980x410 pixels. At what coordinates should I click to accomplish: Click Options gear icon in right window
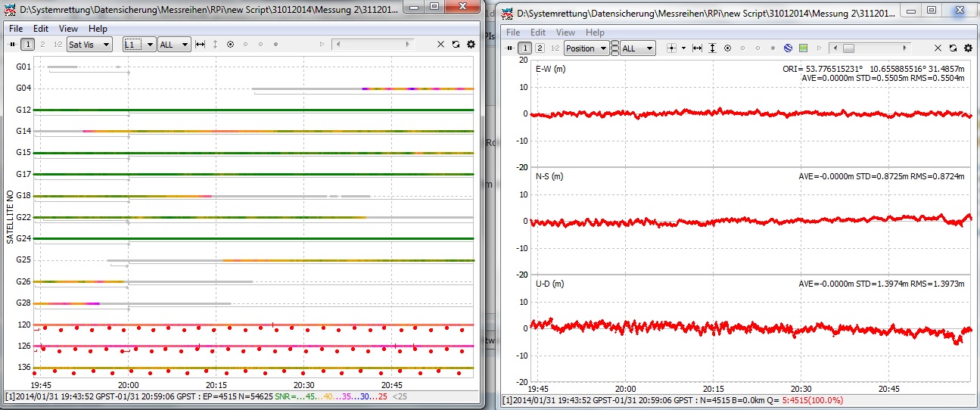click(x=968, y=48)
